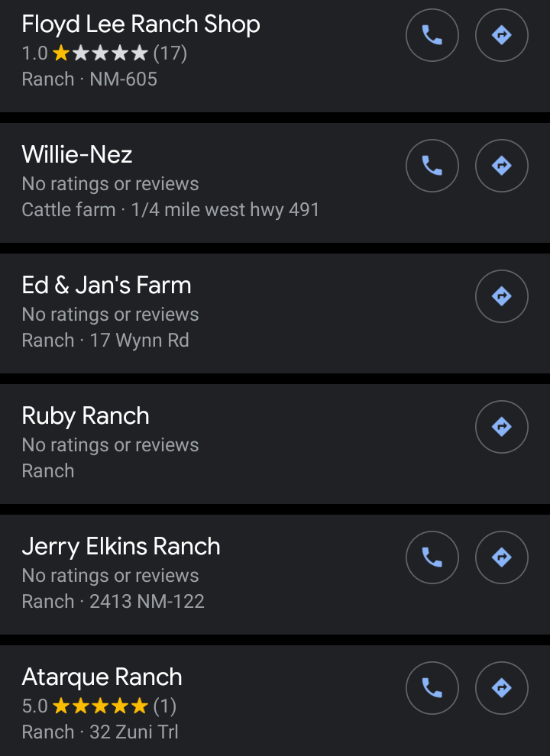Call Jerry Elkins Ranch
The height and width of the screenshot is (756, 550).
click(432, 557)
